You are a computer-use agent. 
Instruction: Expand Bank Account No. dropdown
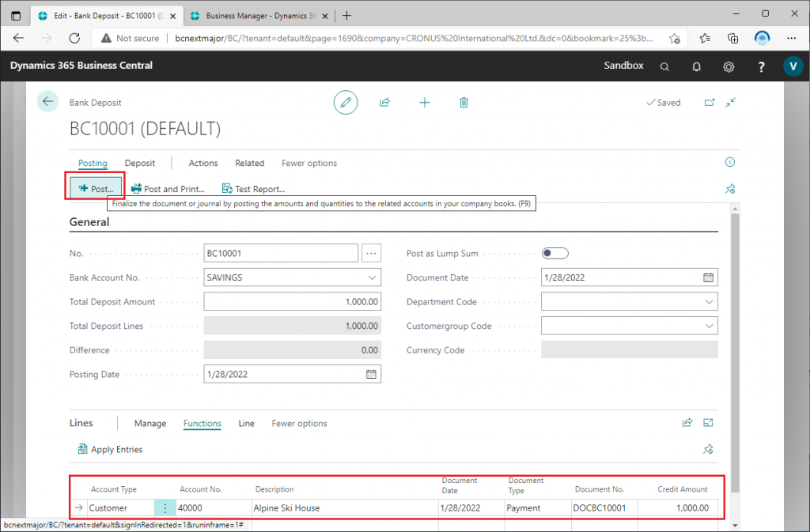pos(372,277)
